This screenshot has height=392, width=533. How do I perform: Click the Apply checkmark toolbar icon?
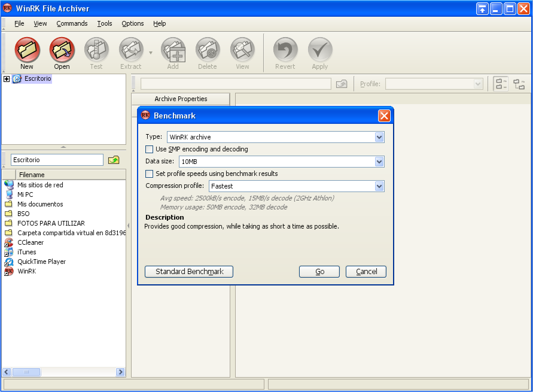pyautogui.click(x=320, y=50)
